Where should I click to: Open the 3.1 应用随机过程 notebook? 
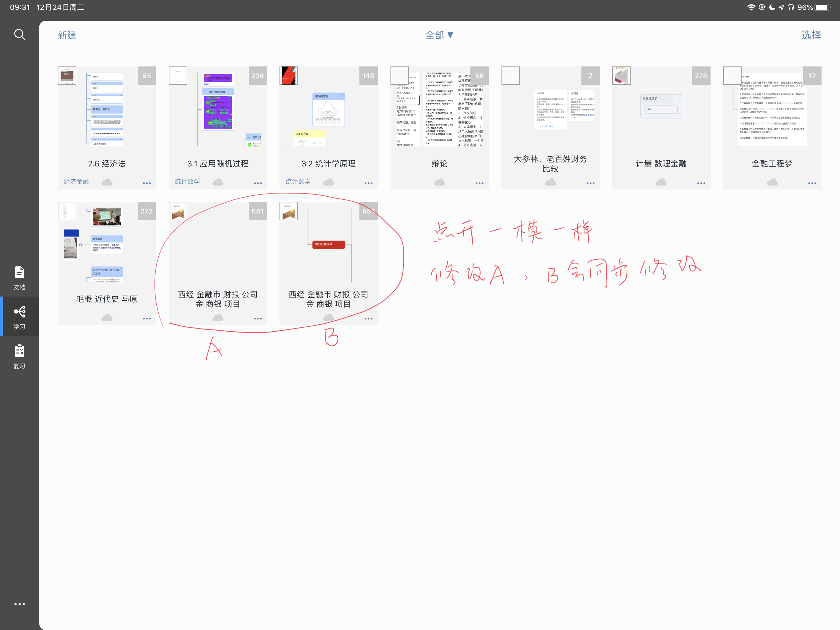218,128
